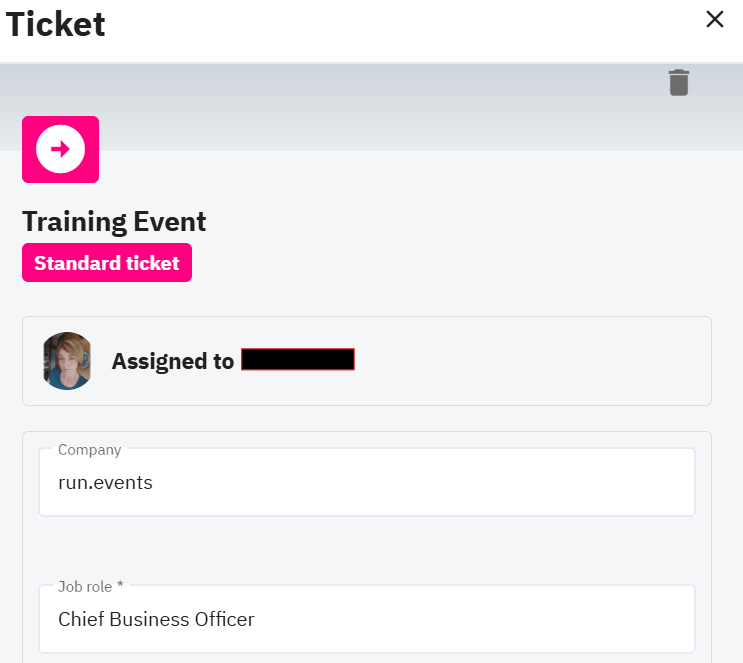Click the "Assigned to" label
This screenshot has height=663, width=743.
tap(173, 361)
